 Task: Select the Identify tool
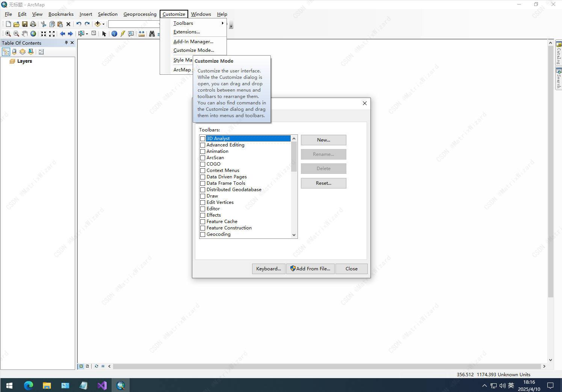point(114,34)
